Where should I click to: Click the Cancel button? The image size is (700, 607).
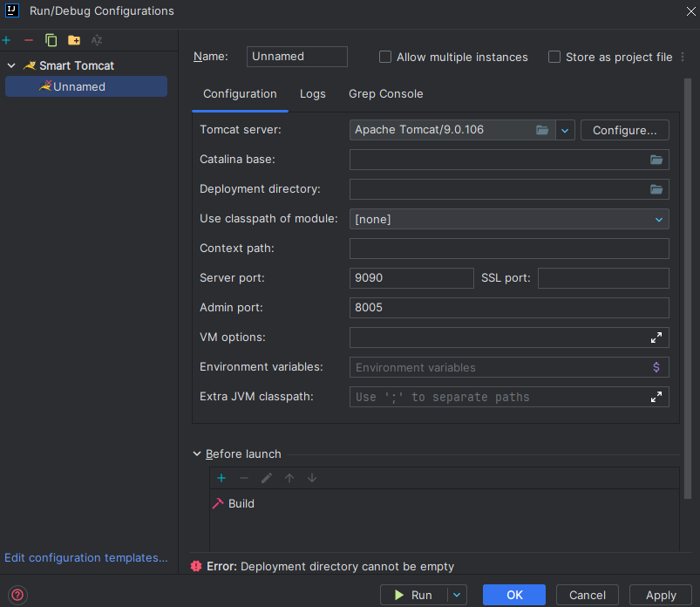click(587, 595)
